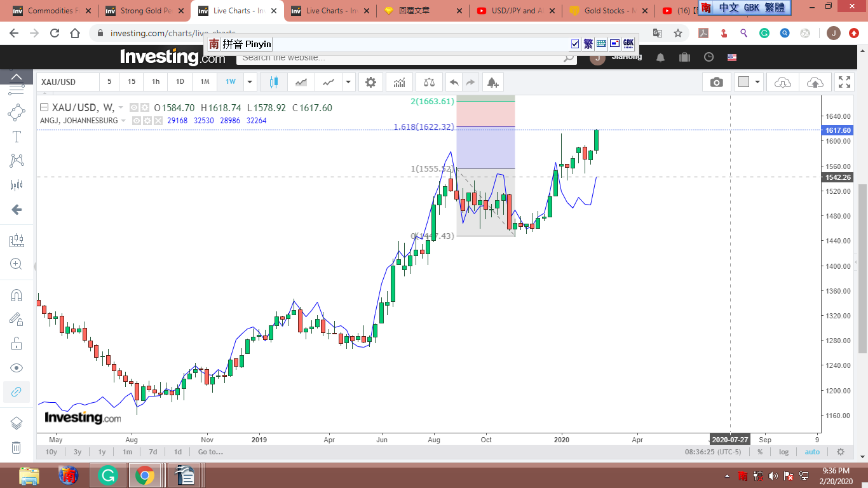Expand XAU/USD legend dropdown arrow
The image size is (868, 488).
pos(120,108)
